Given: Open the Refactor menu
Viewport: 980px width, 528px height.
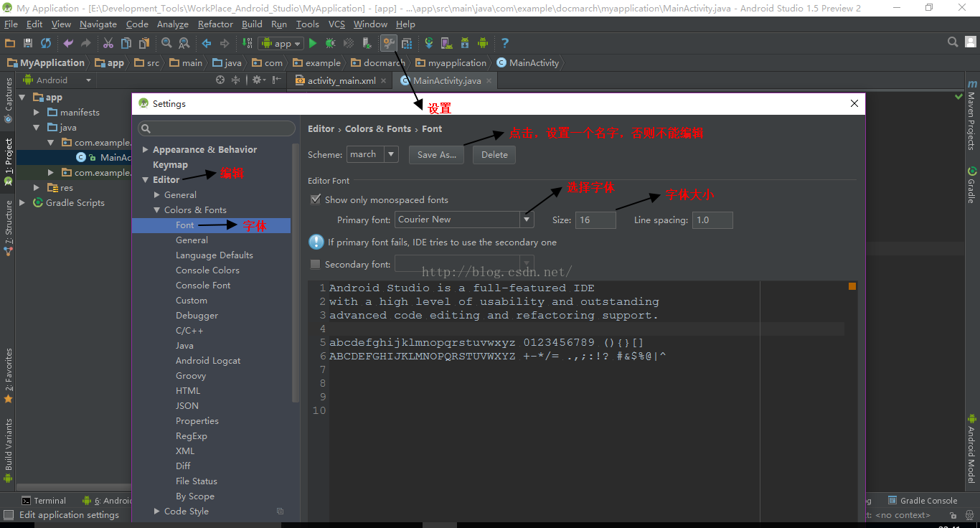Looking at the screenshot, I should pyautogui.click(x=215, y=24).
